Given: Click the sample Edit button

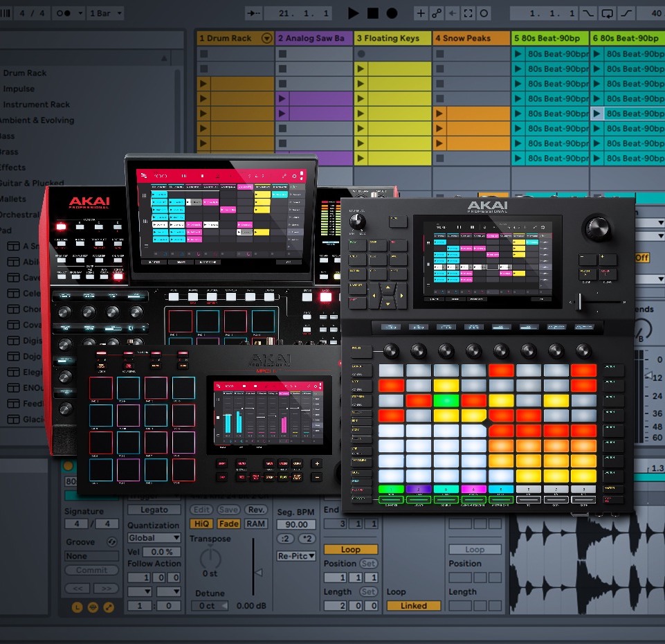Looking at the screenshot, I should coord(201,510).
